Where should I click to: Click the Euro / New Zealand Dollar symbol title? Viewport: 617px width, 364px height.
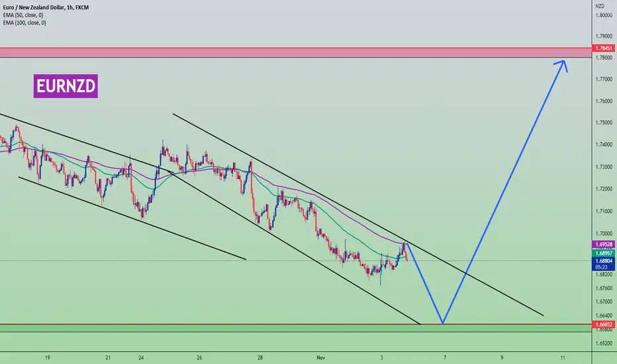[46, 7]
